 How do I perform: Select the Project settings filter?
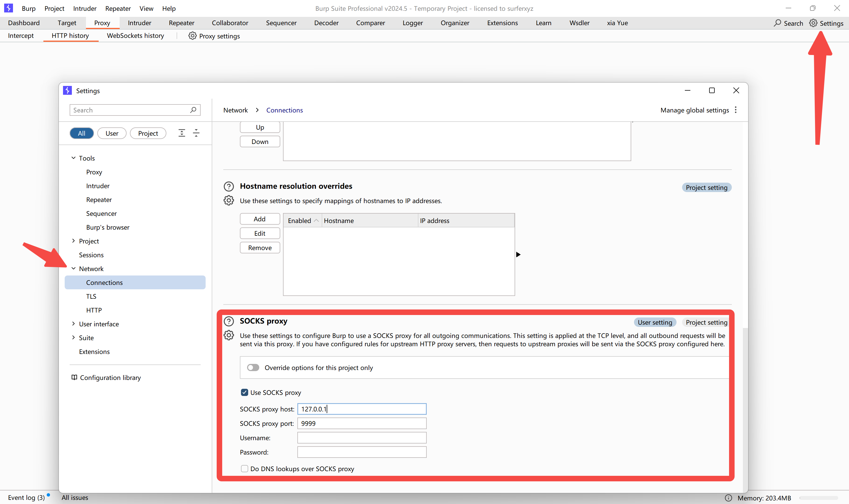[148, 133]
